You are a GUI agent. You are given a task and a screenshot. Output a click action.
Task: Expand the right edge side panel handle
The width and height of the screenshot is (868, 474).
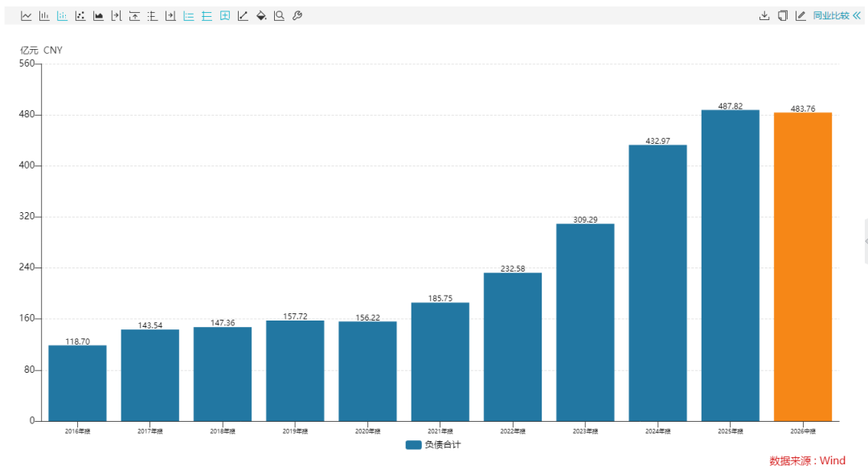point(866,241)
